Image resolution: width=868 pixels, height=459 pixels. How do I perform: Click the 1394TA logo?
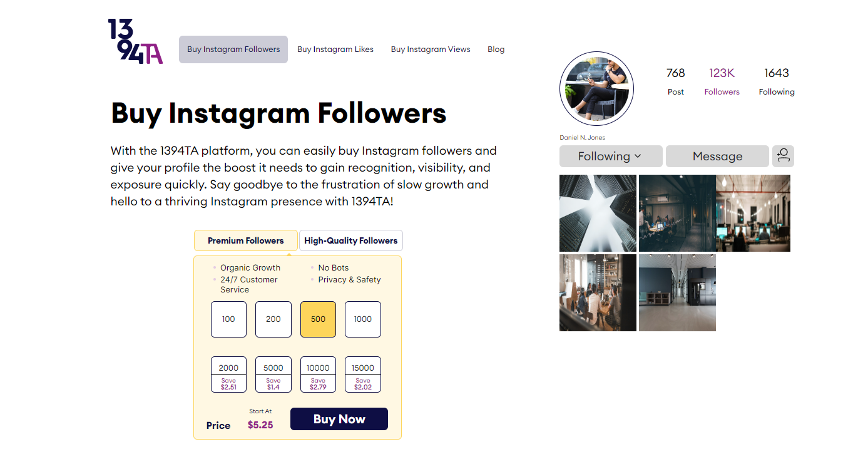(x=135, y=41)
